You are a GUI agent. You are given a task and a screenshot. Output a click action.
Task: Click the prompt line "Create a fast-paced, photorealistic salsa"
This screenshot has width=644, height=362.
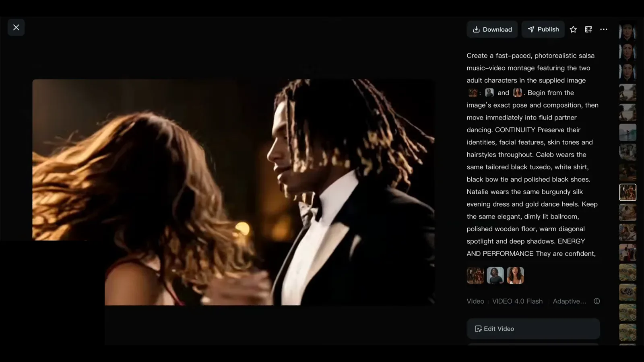tap(530, 56)
